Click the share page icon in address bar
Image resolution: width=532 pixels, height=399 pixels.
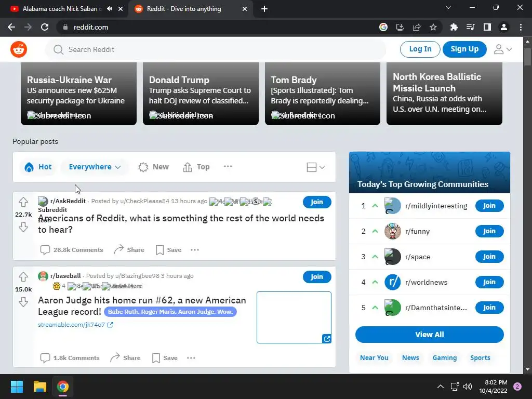[x=417, y=27]
